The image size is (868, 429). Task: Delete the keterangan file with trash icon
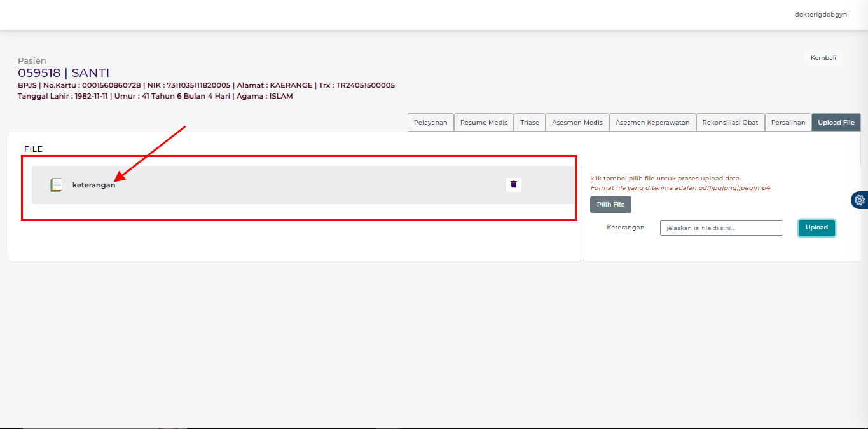(514, 185)
